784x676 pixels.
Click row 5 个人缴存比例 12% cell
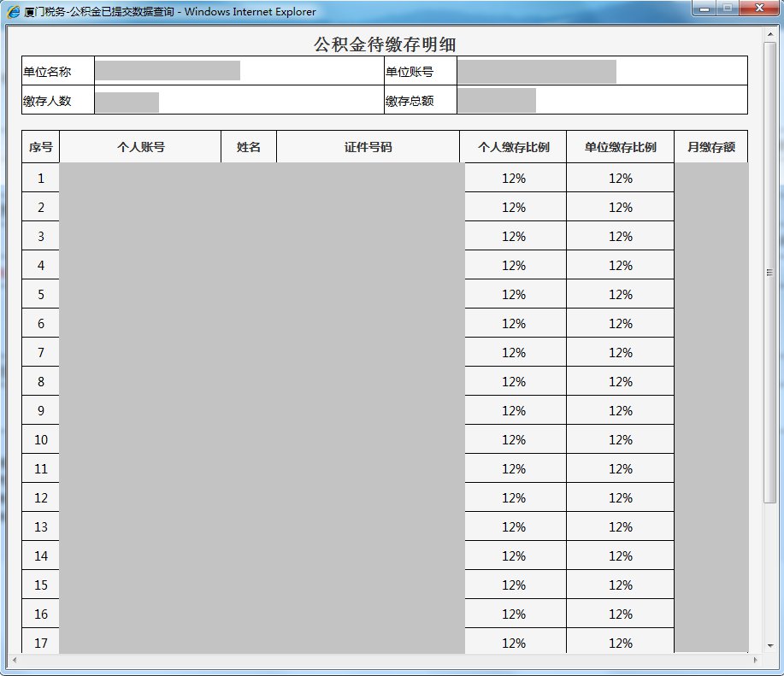(x=513, y=295)
